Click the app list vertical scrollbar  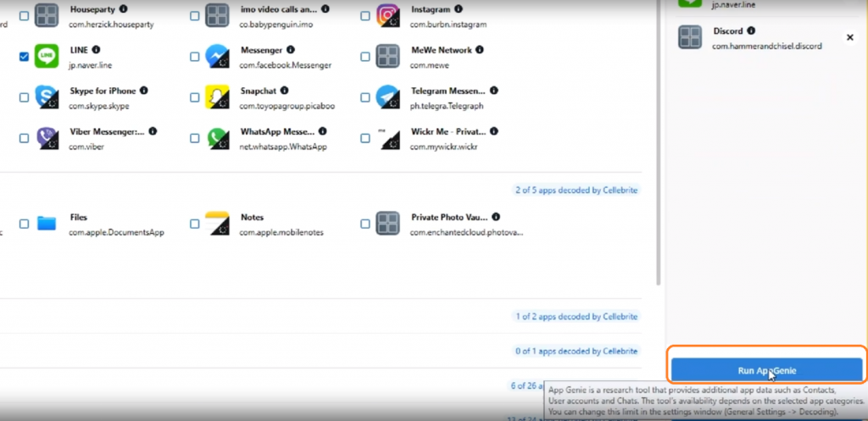(658, 141)
